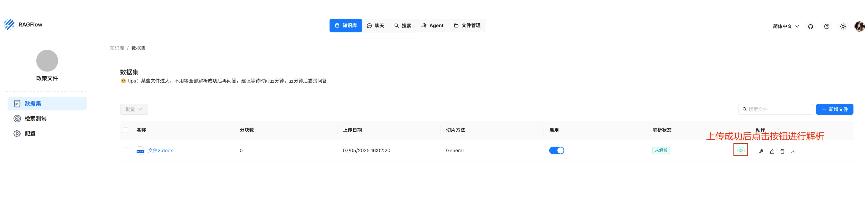
Task: Open the GitHub icon link
Action: tap(810, 26)
